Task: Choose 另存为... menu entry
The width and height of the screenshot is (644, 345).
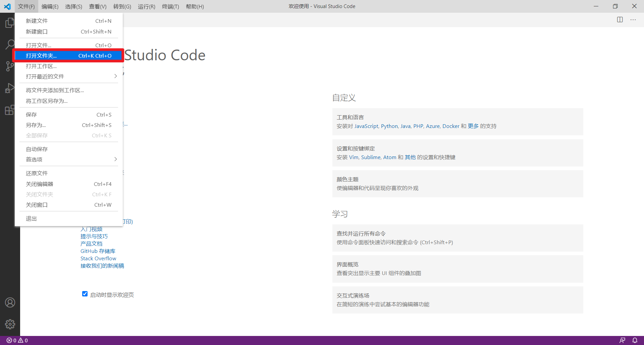Action: point(69,125)
